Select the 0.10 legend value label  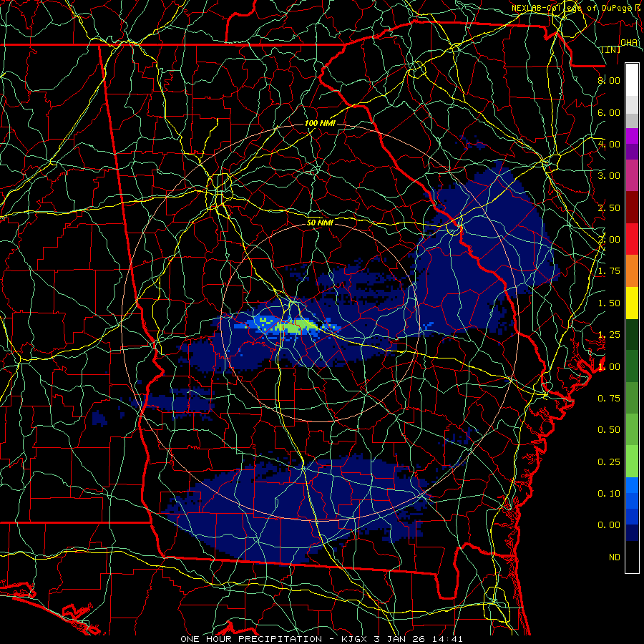pos(609,493)
